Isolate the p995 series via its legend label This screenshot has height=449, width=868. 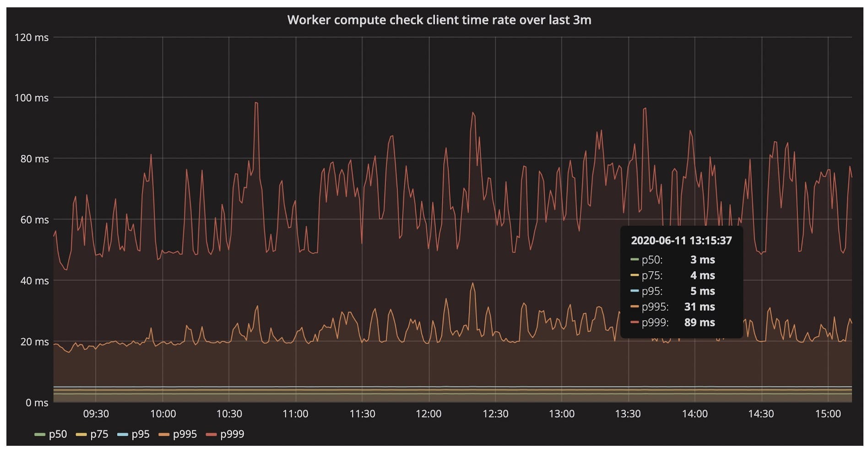(184, 434)
